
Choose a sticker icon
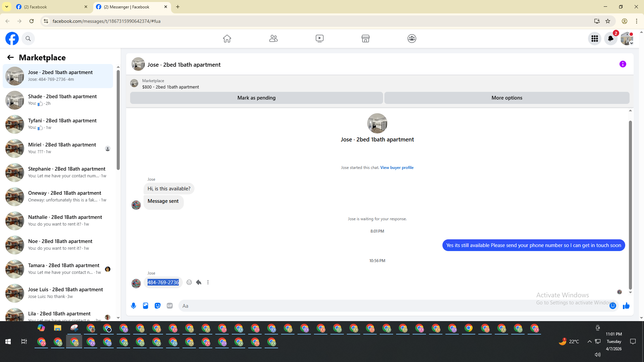pos(158,306)
